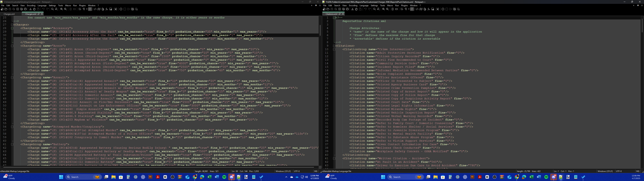The width and height of the screenshot is (644, 181).
Task: Open Spotify from the left taskbar
Action: 224,177
